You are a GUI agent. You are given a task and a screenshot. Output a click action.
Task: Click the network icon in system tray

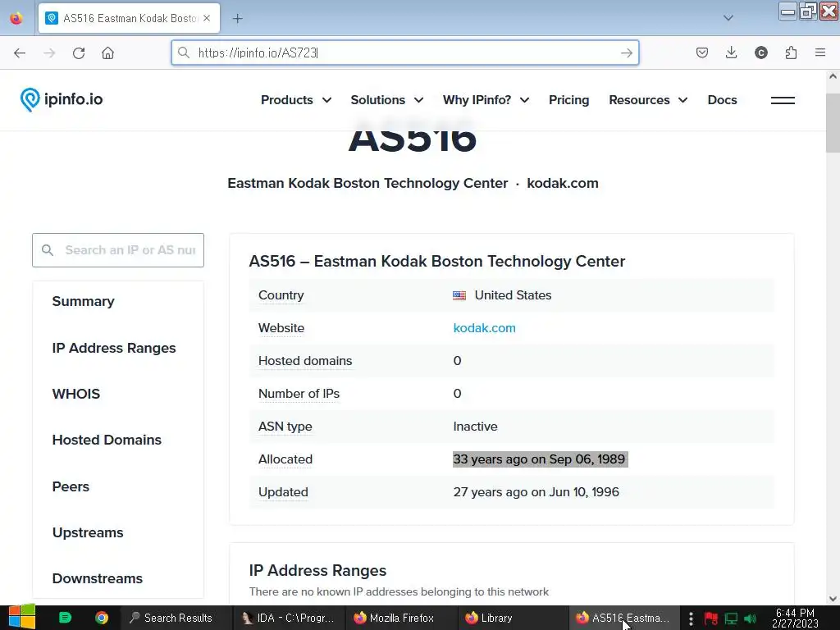tap(731, 619)
